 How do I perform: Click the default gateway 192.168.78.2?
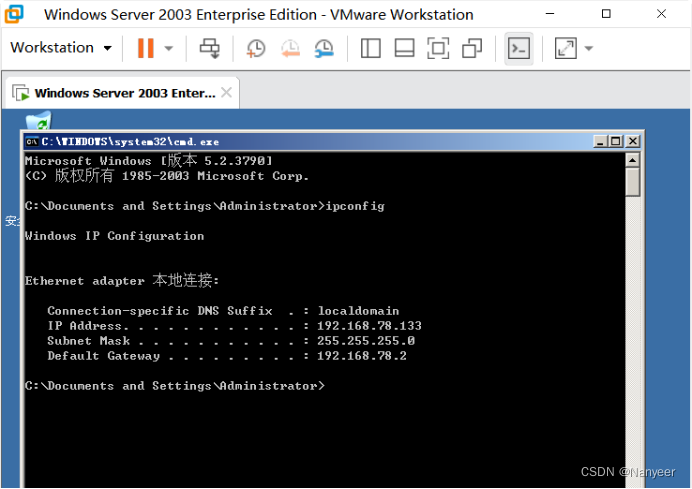pos(362,356)
